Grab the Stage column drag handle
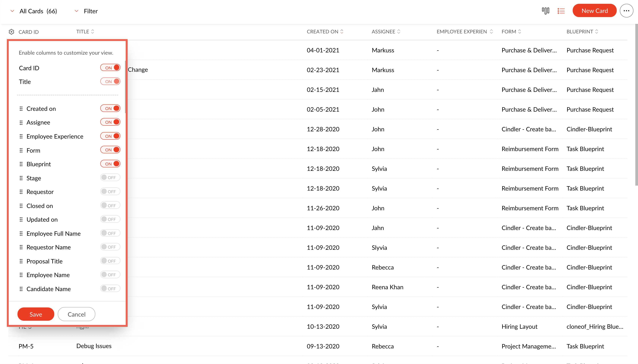Viewport: 638px width, 364px height. pyautogui.click(x=21, y=178)
